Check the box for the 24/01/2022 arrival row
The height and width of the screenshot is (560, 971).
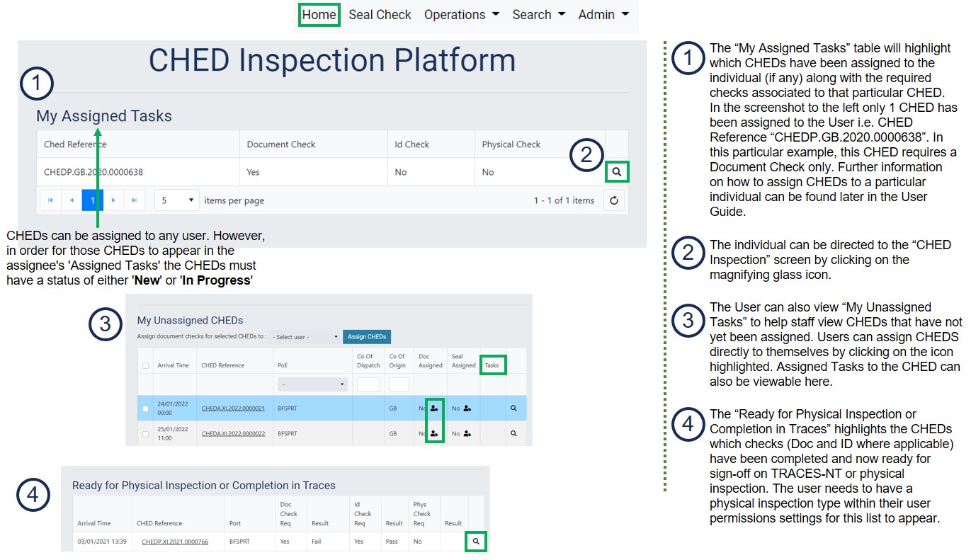pyautogui.click(x=146, y=408)
